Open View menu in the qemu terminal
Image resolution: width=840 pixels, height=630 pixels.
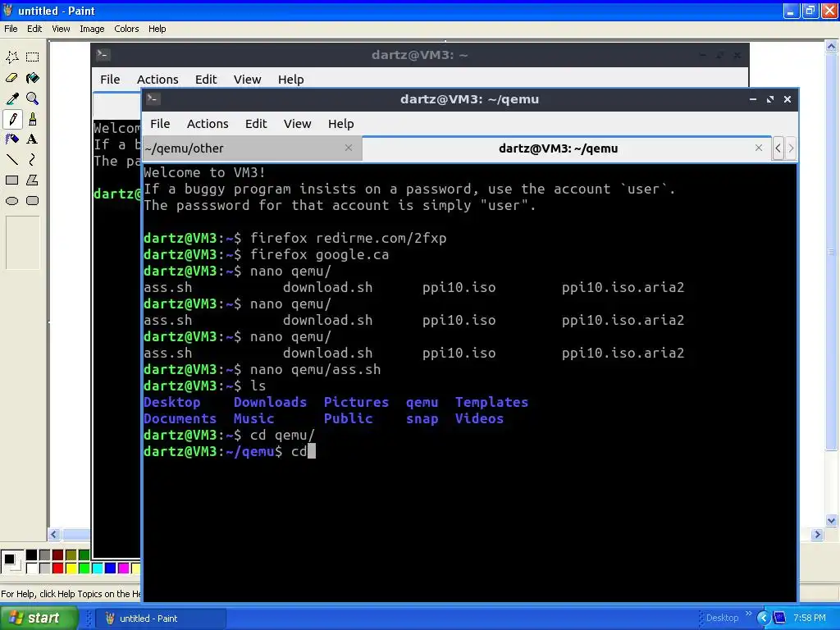(x=297, y=124)
